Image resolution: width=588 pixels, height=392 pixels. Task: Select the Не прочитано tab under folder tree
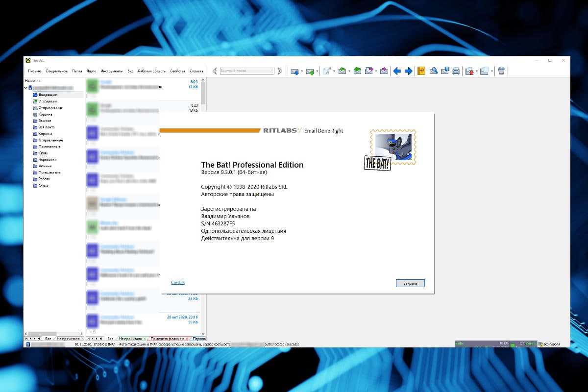click(x=68, y=339)
